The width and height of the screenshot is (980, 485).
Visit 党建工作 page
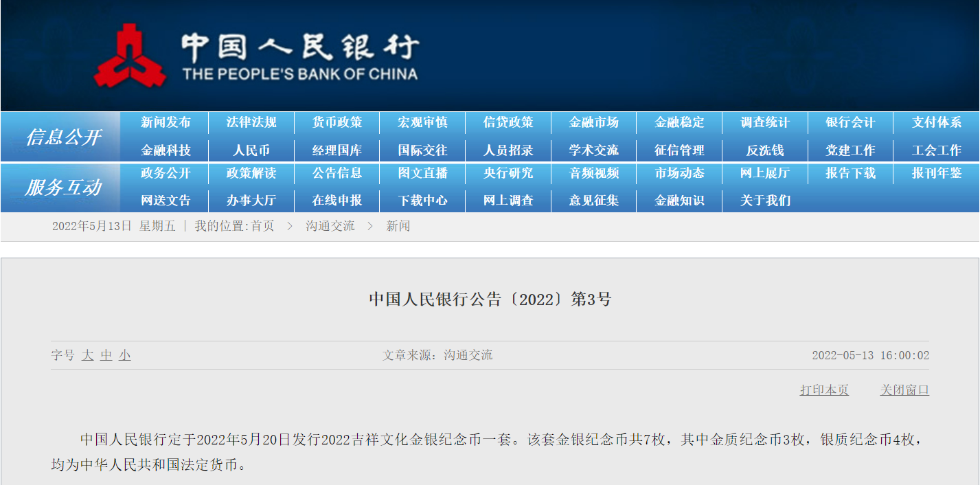coord(851,150)
